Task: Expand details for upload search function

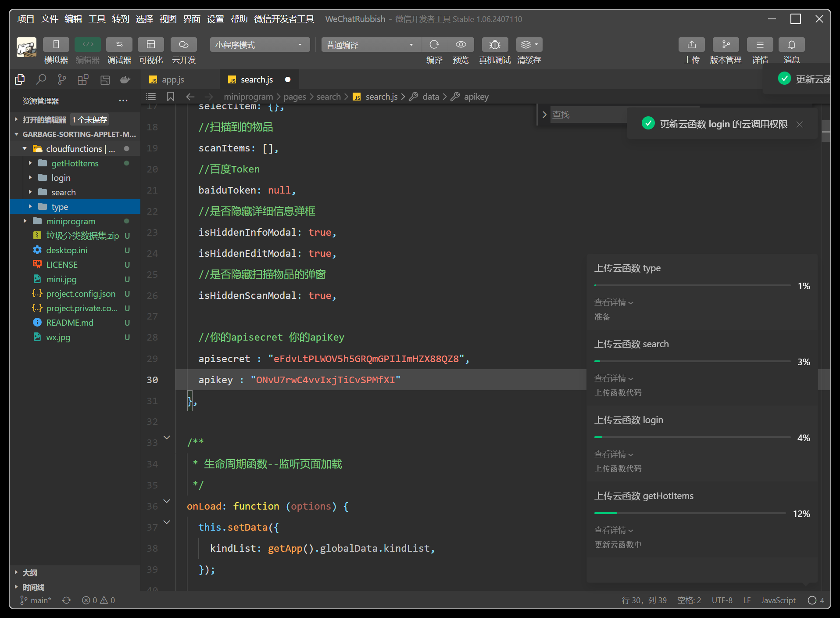Action: pos(614,378)
